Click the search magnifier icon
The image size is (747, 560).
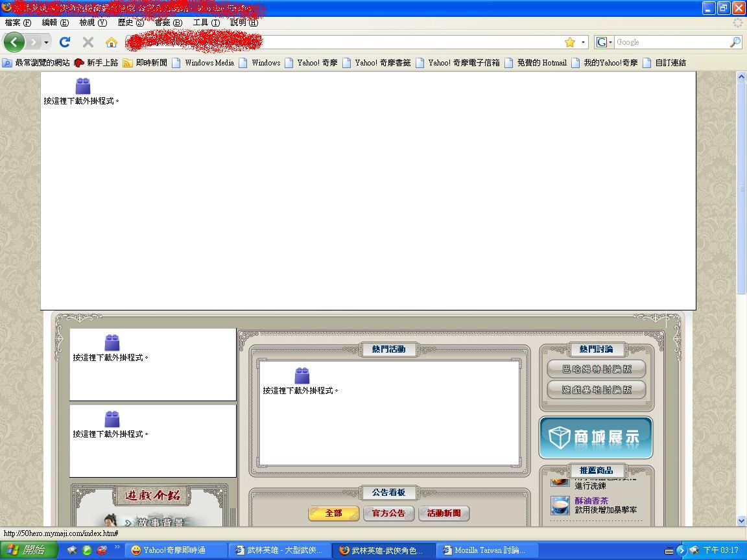point(735,42)
